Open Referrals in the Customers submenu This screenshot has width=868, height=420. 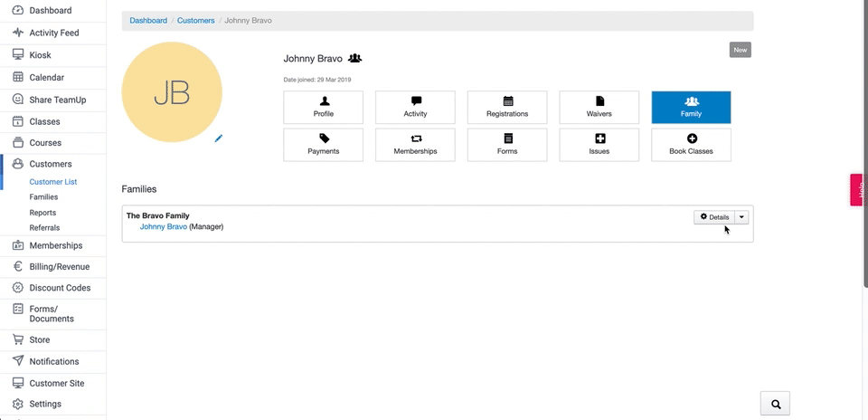click(44, 228)
